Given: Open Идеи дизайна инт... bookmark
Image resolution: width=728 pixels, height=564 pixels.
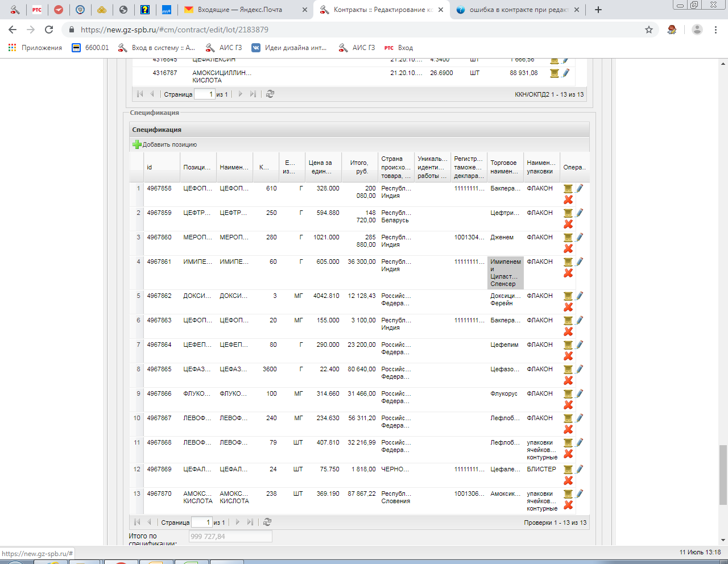Looking at the screenshot, I should (289, 48).
